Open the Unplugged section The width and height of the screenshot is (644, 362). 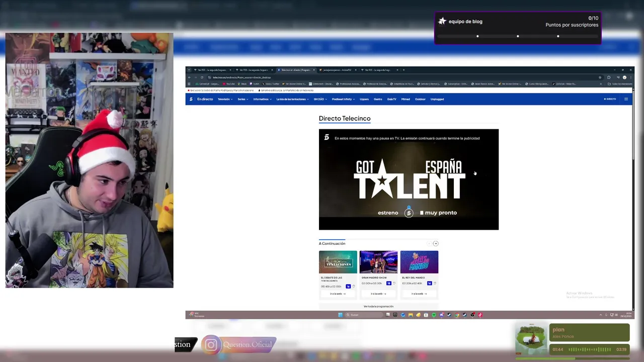[x=437, y=99]
